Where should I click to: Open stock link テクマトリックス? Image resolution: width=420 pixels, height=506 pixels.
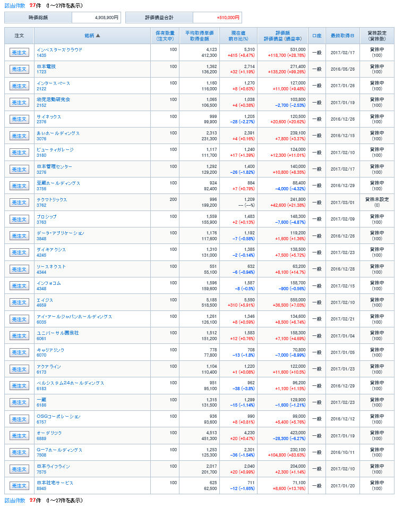(x=52, y=199)
